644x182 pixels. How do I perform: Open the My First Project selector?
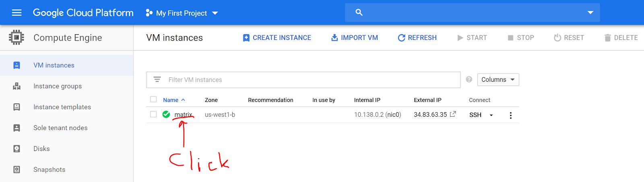click(182, 13)
